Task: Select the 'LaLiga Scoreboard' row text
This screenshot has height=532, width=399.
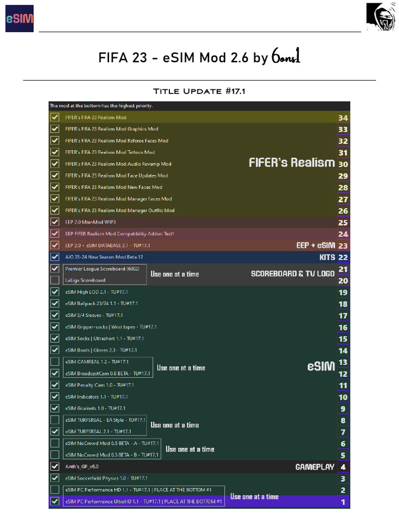Action: (x=85, y=280)
